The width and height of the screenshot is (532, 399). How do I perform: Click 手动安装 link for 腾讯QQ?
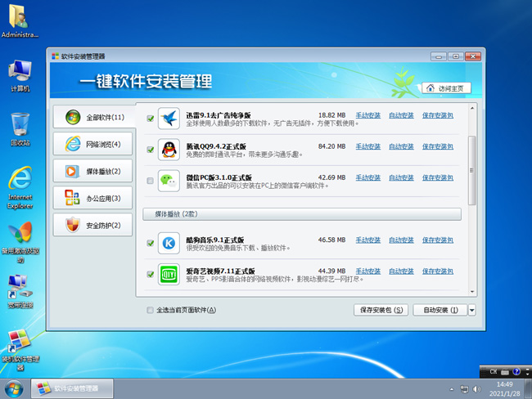(x=368, y=146)
